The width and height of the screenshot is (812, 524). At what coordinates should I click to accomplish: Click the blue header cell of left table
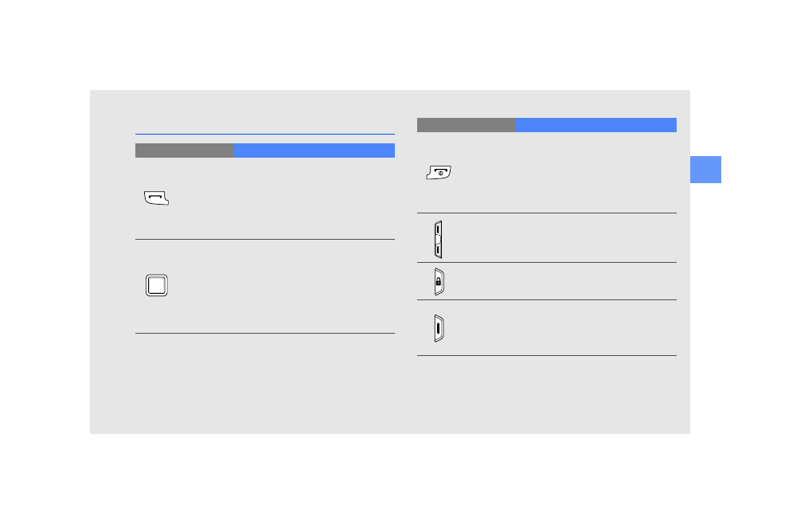point(314,151)
